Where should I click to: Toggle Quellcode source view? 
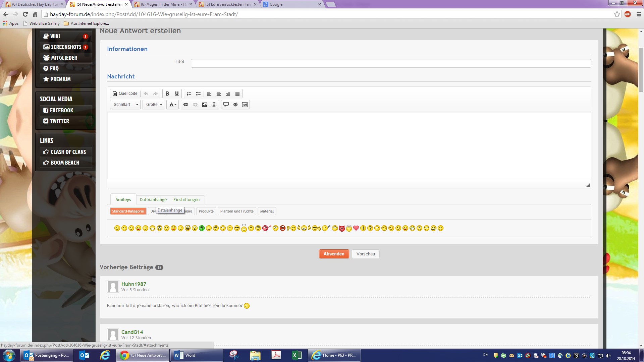tap(125, 94)
